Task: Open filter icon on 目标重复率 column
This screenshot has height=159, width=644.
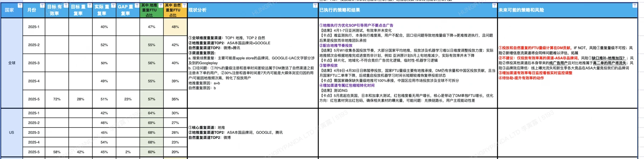Action: [x=89, y=5]
